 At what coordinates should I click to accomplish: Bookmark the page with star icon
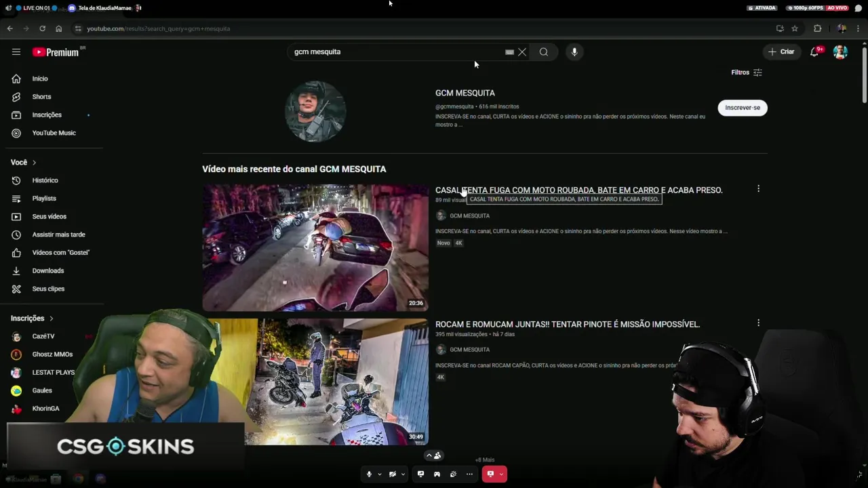point(795,28)
